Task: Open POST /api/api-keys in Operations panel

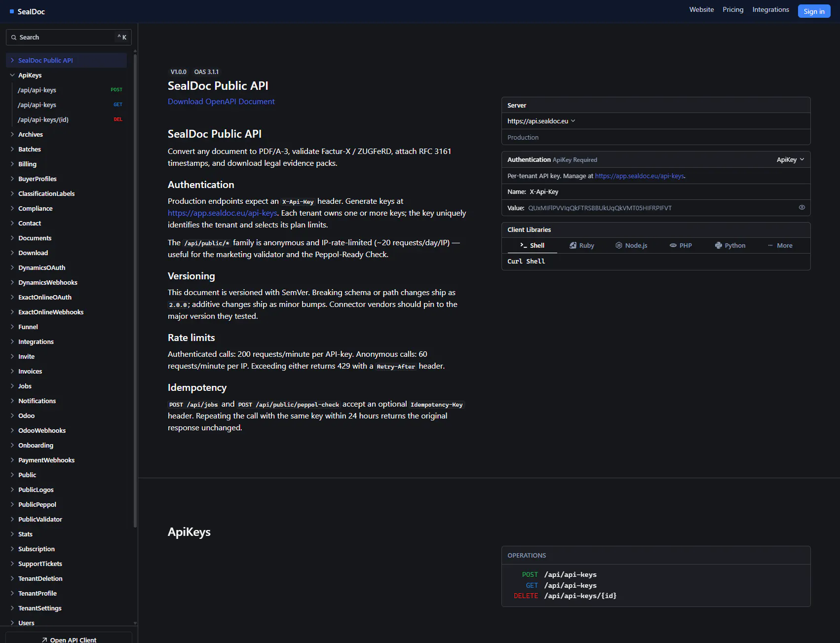Action: tap(559, 574)
